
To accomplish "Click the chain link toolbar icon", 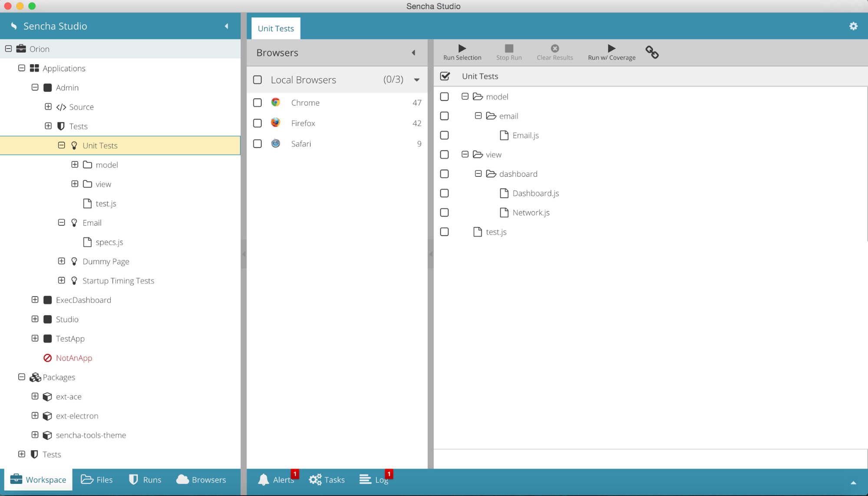I will [x=652, y=52].
